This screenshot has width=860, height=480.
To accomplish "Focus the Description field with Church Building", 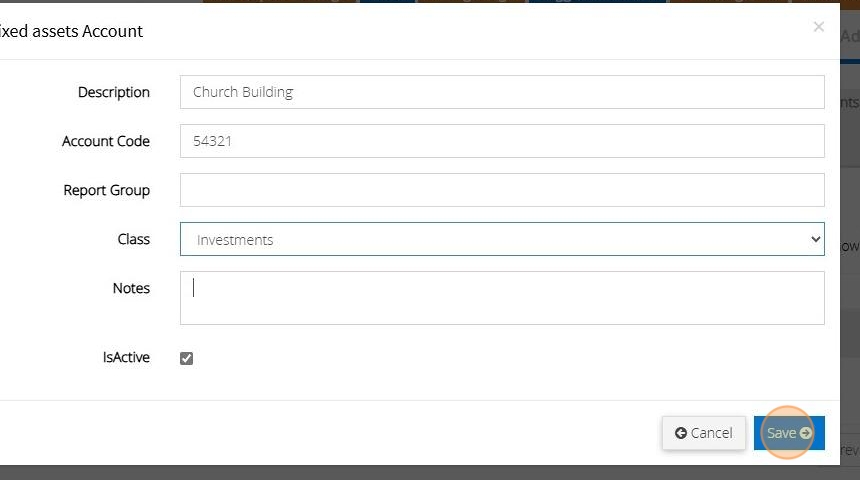I will [501, 92].
